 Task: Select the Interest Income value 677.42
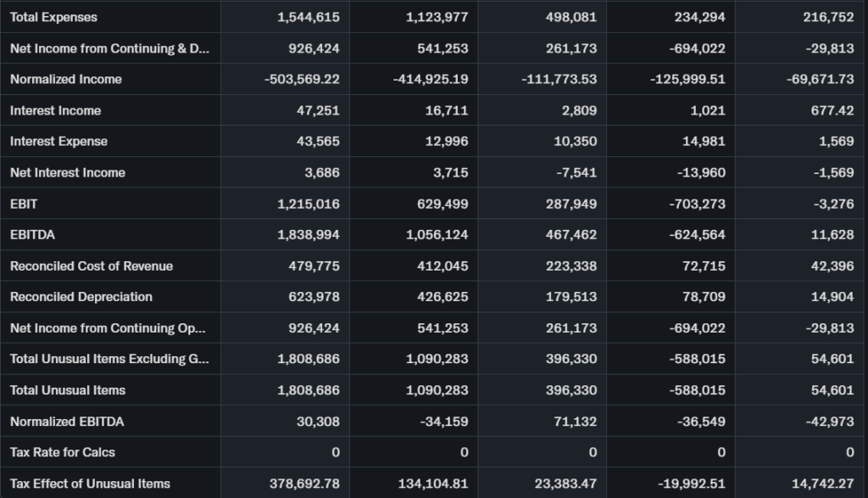point(832,110)
